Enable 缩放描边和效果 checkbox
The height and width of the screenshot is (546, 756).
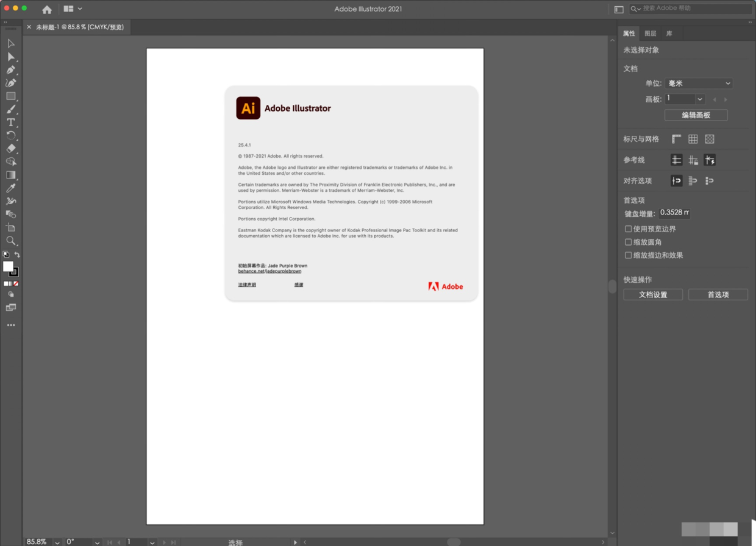pyautogui.click(x=629, y=255)
